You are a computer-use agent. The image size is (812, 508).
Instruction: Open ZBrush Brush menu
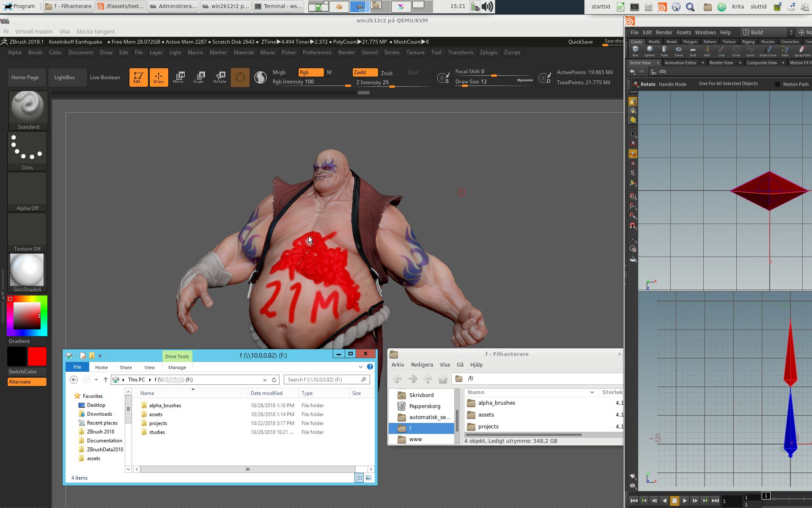[x=35, y=52]
